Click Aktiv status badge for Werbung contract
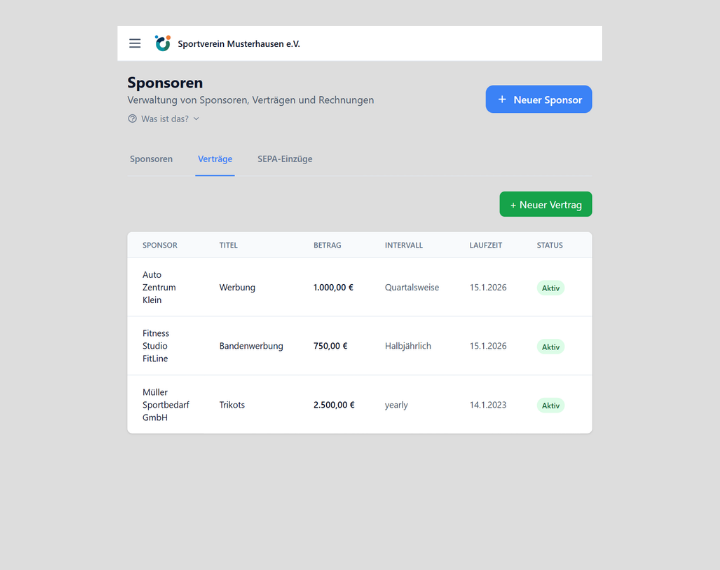Screen dimensions: 720x570 click(x=550, y=288)
